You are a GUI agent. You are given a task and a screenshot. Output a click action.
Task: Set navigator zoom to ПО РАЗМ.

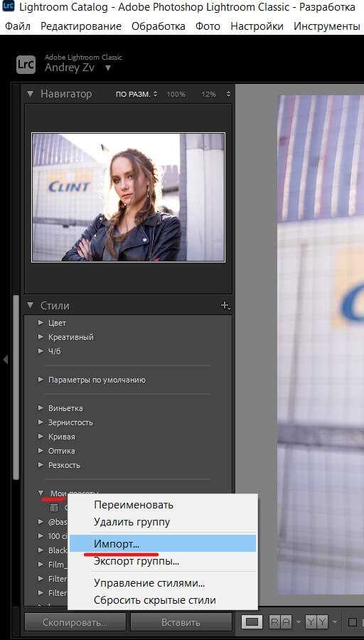click(134, 95)
